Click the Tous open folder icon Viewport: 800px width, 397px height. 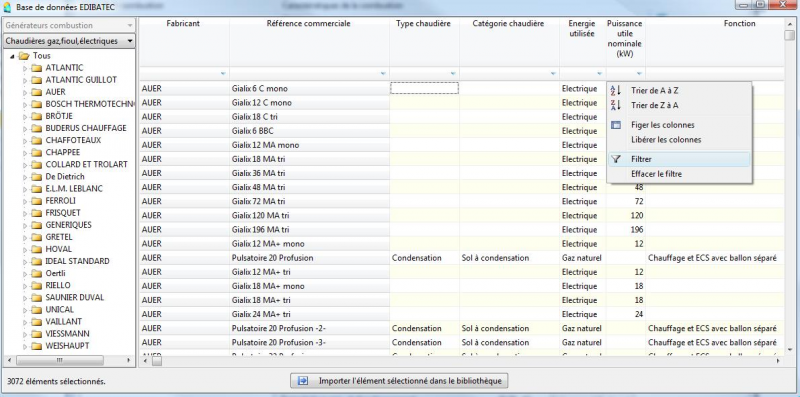(24, 56)
